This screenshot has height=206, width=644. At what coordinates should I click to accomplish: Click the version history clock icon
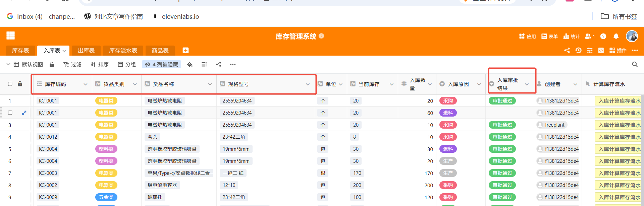(x=578, y=50)
